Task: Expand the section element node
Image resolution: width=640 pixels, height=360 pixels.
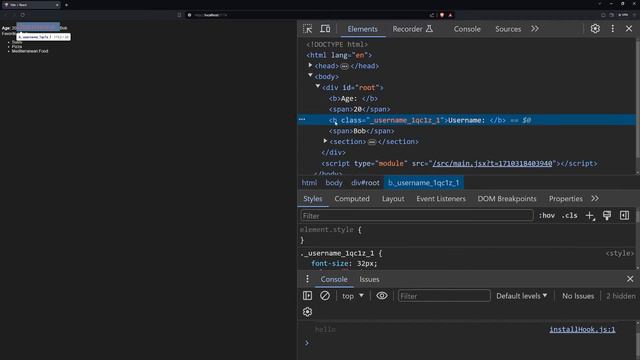Action: click(x=325, y=141)
